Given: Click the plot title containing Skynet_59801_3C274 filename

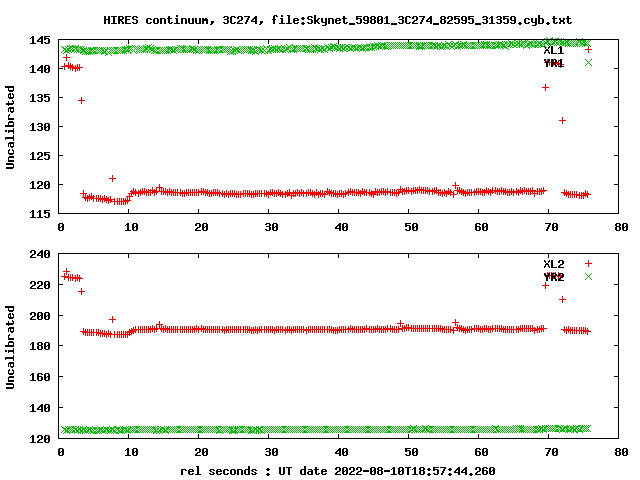Looking at the screenshot, I should 338,20.
